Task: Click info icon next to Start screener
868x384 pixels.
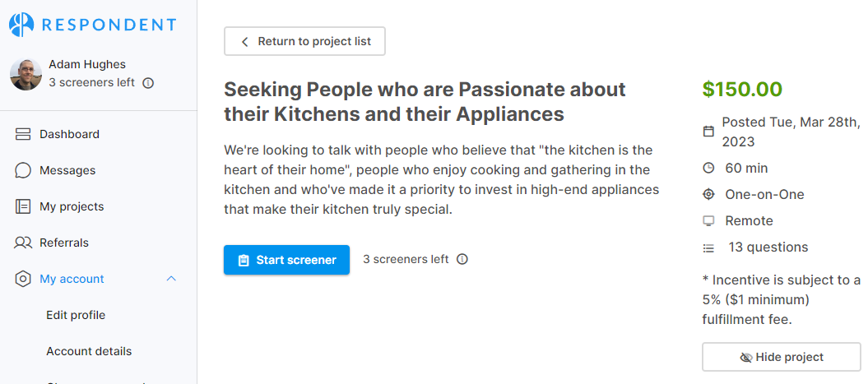Action: [x=462, y=259]
